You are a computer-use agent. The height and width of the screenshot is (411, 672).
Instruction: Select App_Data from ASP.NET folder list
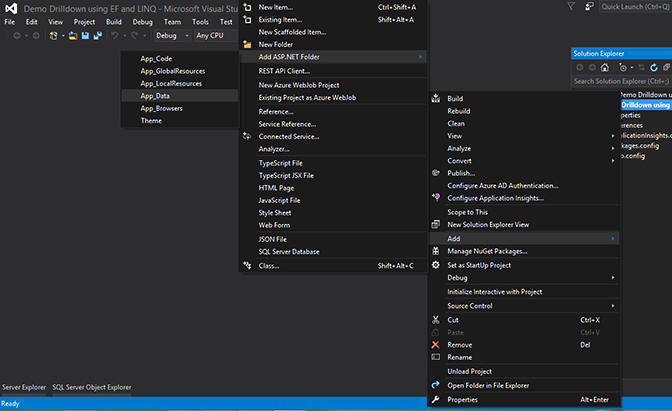(155, 96)
